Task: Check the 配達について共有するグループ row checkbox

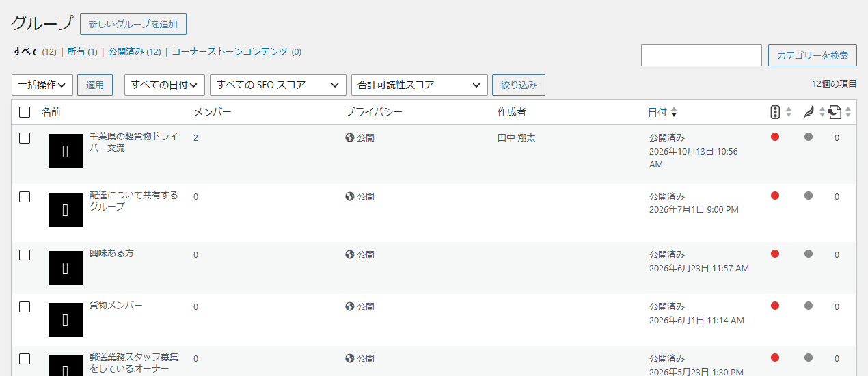Action: pyautogui.click(x=25, y=197)
